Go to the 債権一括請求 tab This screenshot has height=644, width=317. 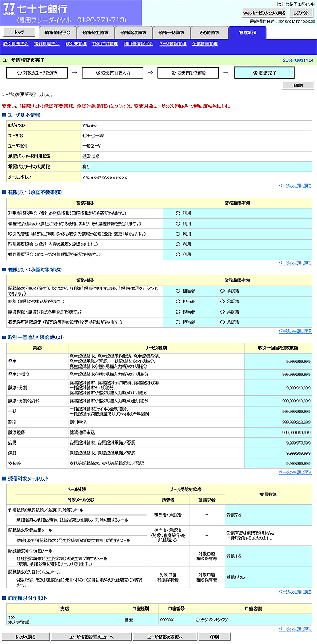tap(171, 33)
